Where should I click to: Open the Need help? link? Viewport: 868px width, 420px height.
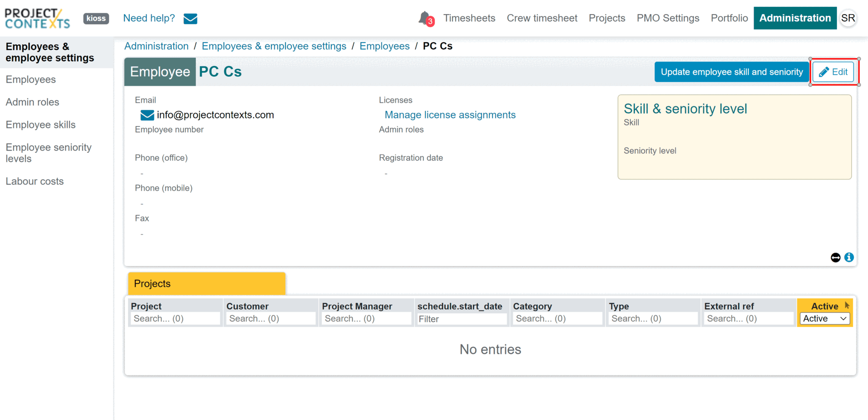click(149, 18)
